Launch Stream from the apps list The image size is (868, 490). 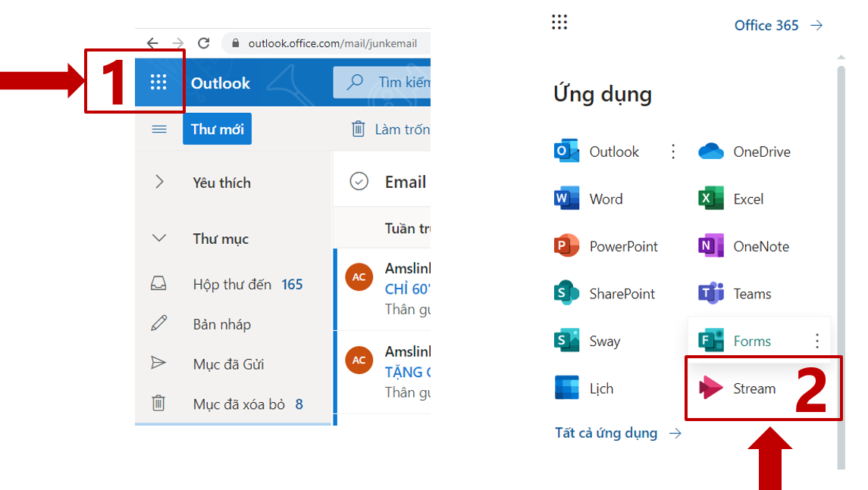753,389
